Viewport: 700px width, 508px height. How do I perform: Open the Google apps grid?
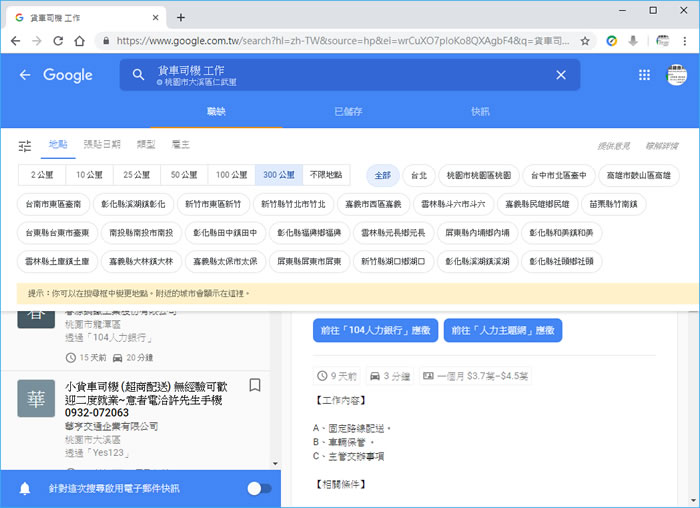pyautogui.click(x=644, y=75)
